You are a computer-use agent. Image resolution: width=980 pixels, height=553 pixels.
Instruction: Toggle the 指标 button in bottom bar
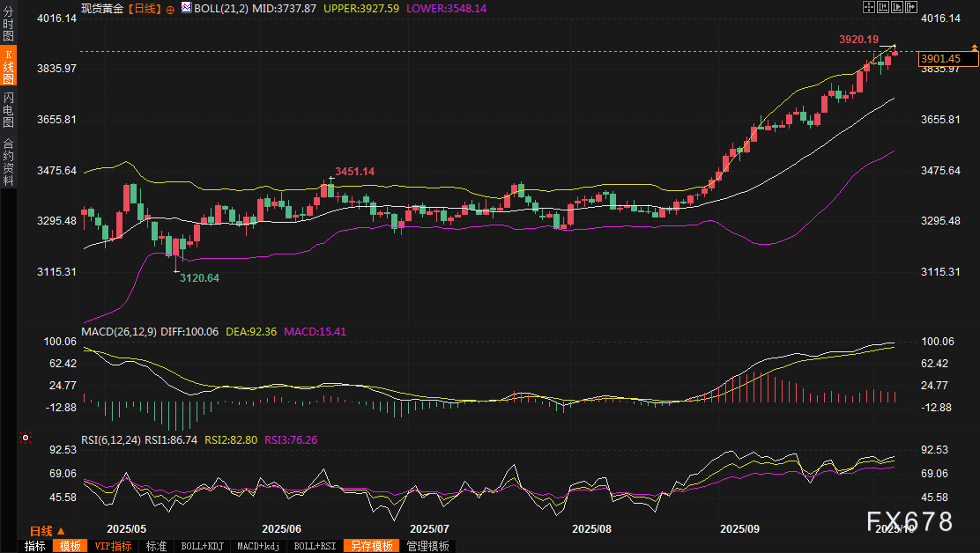pyautogui.click(x=35, y=546)
